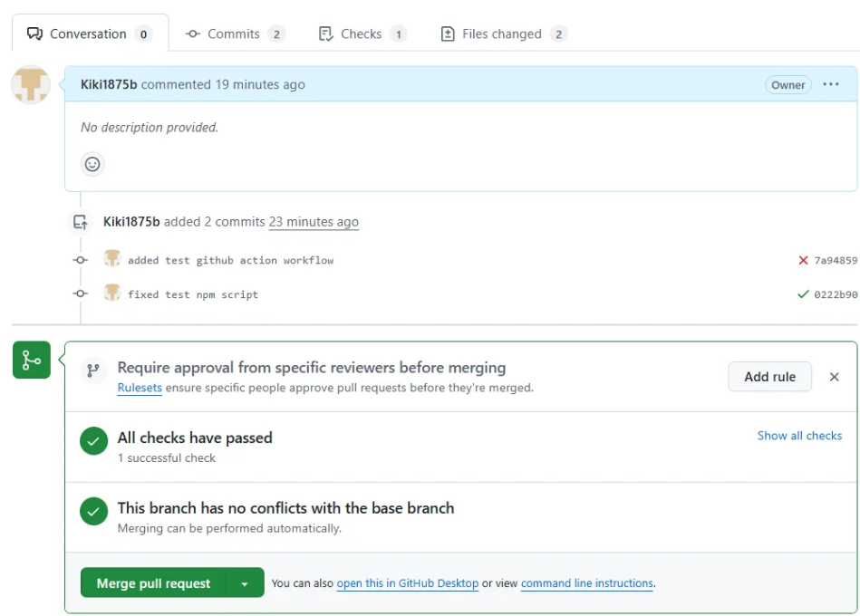The width and height of the screenshot is (860, 616).
Task: Click Kiki1875b name in 'added 2 commits'
Action: point(131,222)
